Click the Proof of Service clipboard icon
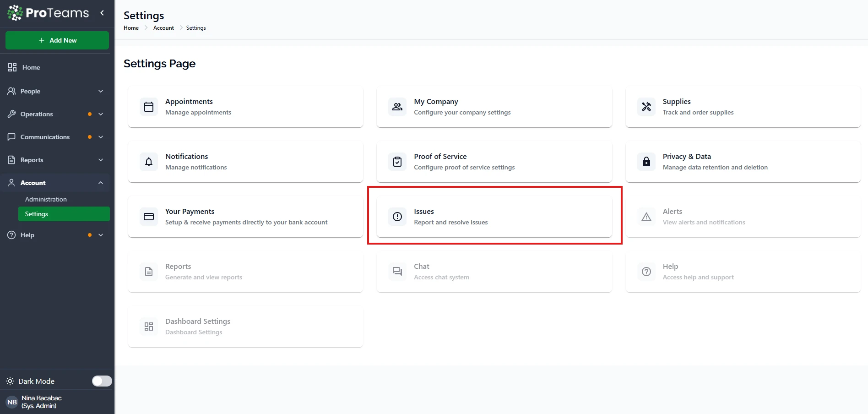The height and width of the screenshot is (414, 868). click(397, 162)
